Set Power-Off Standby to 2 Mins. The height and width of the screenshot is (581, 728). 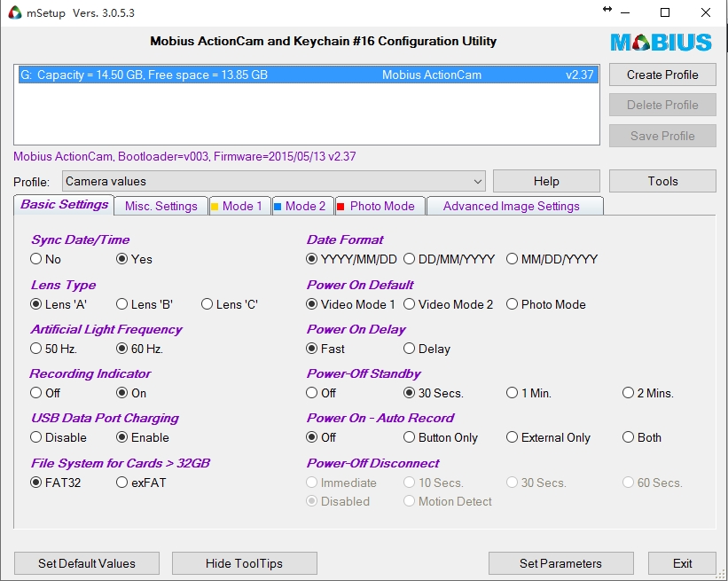pyautogui.click(x=648, y=393)
